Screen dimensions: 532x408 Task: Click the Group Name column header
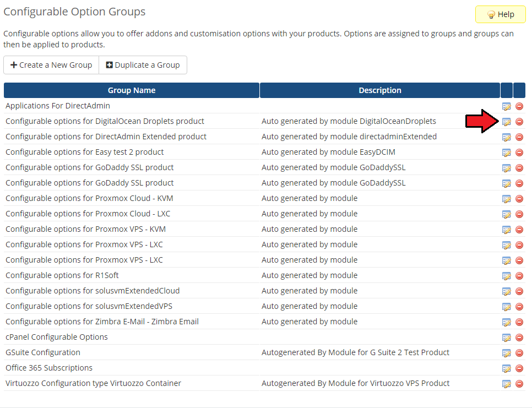(x=132, y=90)
